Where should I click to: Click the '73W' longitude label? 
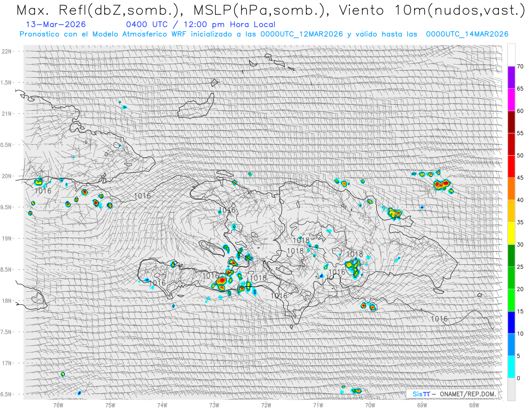214,404
